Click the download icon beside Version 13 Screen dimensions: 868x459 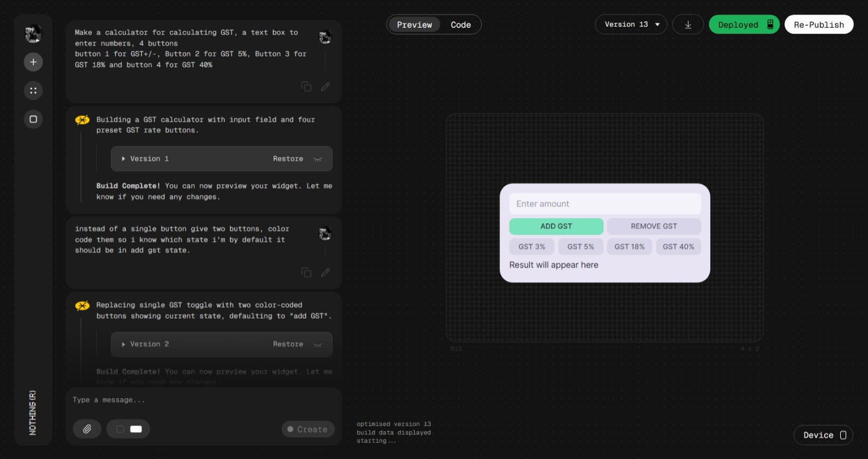[x=687, y=25]
